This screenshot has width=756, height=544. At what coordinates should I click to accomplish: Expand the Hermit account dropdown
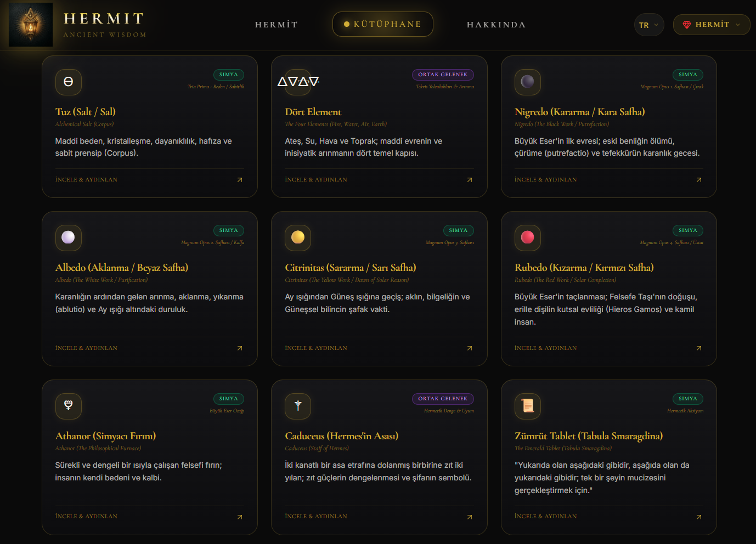(x=712, y=25)
